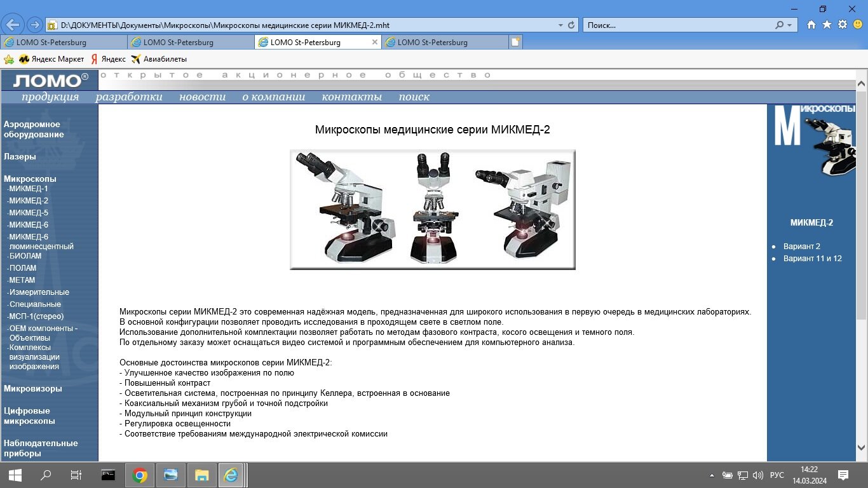868x488 pixels.
Task: Open OEM компоненты - Объективы link
Action: coord(43,333)
